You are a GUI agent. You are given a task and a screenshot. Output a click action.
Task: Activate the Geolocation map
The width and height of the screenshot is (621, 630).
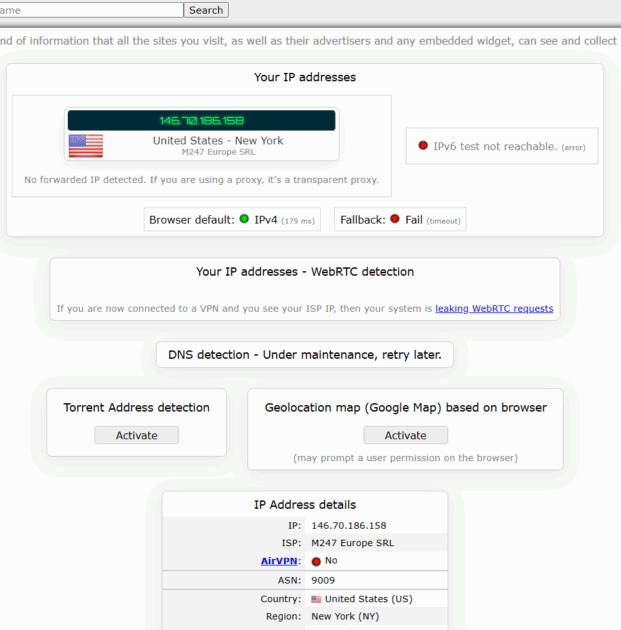pos(405,435)
